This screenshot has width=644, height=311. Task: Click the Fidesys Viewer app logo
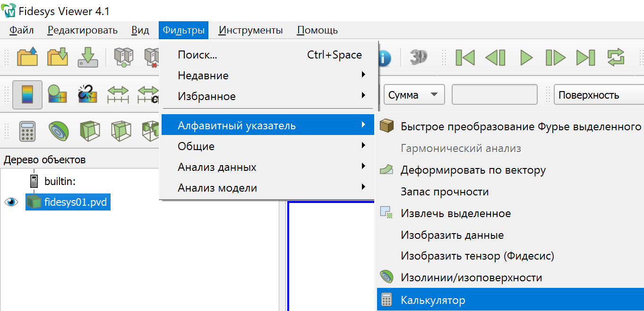click(9, 10)
